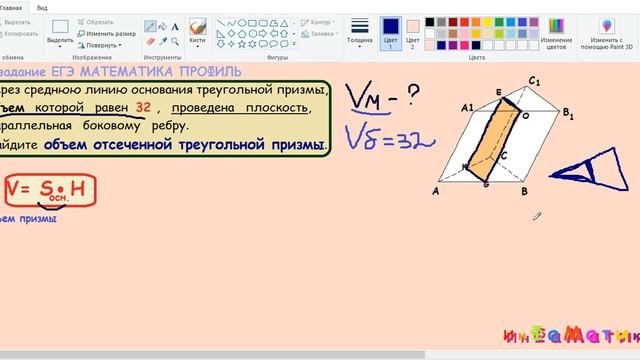Pick the green color swatch
Image resolution: width=640 pixels, height=360 pixels.
click(499, 22)
